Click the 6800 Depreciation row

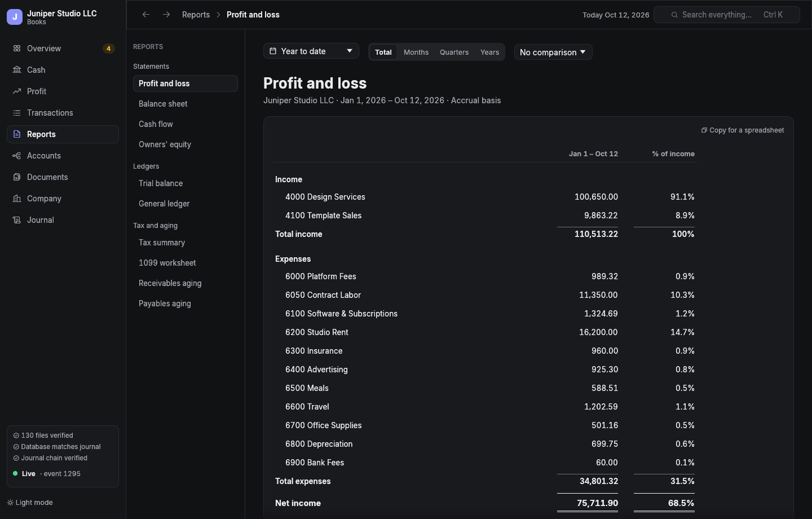tap(485, 444)
